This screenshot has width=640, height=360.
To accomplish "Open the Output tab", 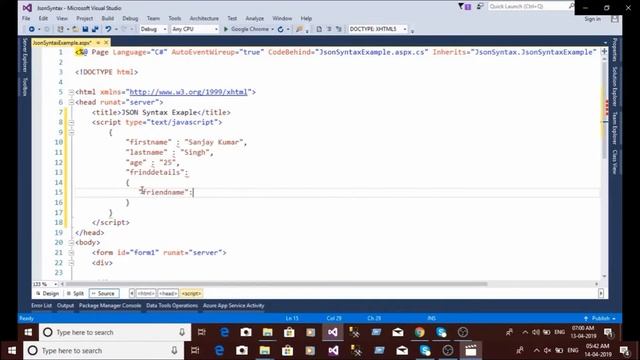I will pyautogui.click(x=65, y=306).
